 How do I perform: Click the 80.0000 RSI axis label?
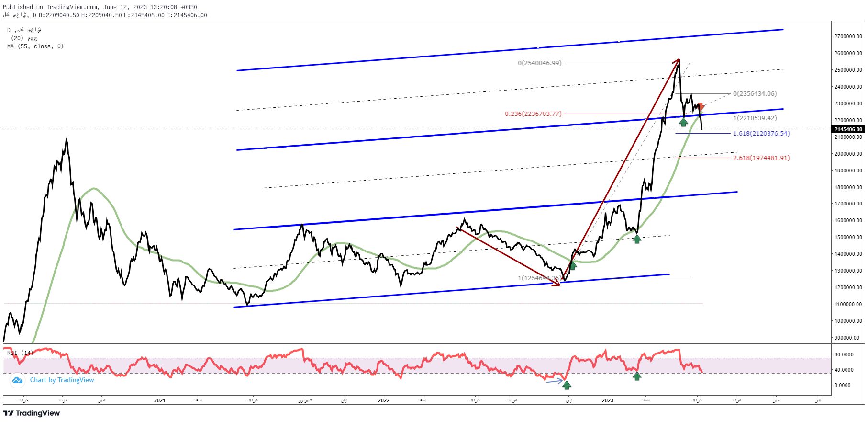coord(844,354)
